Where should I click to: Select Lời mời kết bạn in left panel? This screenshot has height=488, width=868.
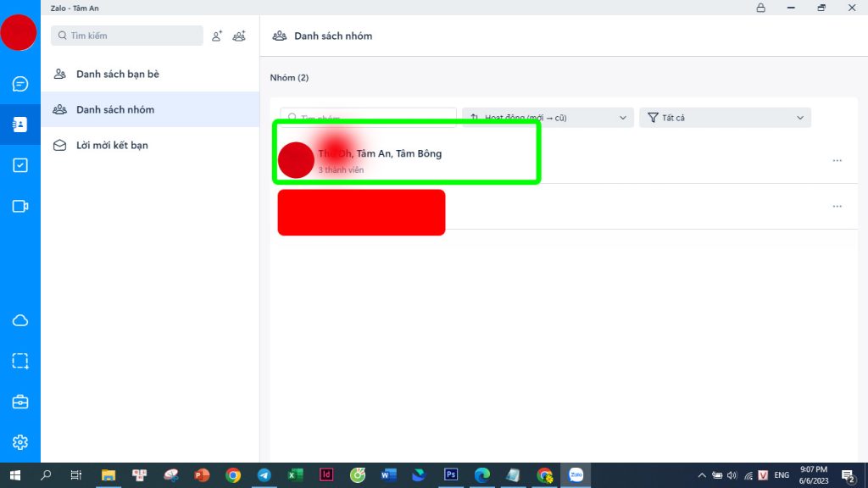click(x=150, y=145)
